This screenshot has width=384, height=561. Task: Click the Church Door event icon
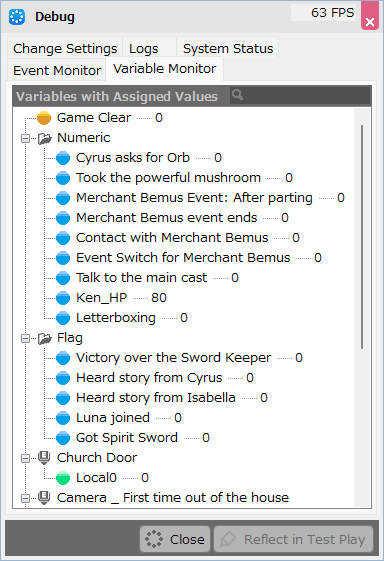44,458
